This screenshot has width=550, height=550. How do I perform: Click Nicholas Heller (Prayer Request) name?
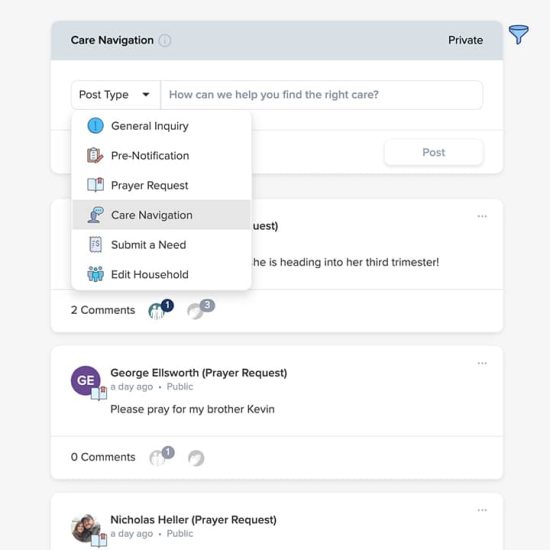pyautogui.click(x=193, y=519)
